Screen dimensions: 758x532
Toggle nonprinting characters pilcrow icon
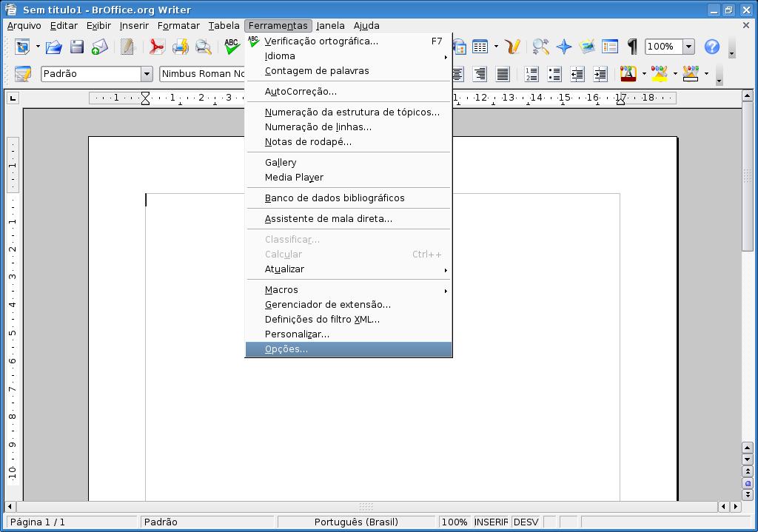632,47
